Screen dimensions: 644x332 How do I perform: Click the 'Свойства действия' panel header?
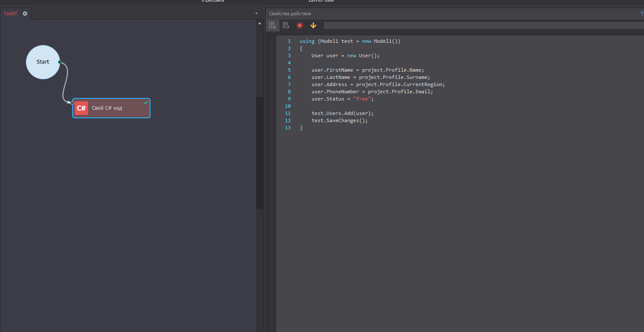(x=290, y=14)
